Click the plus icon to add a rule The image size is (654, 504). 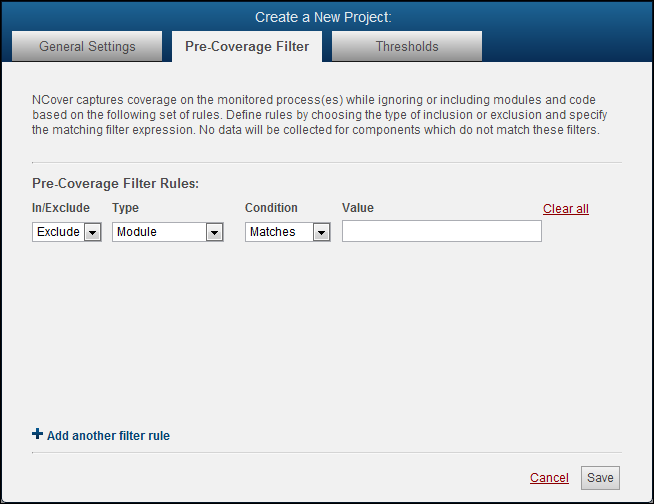[38, 435]
